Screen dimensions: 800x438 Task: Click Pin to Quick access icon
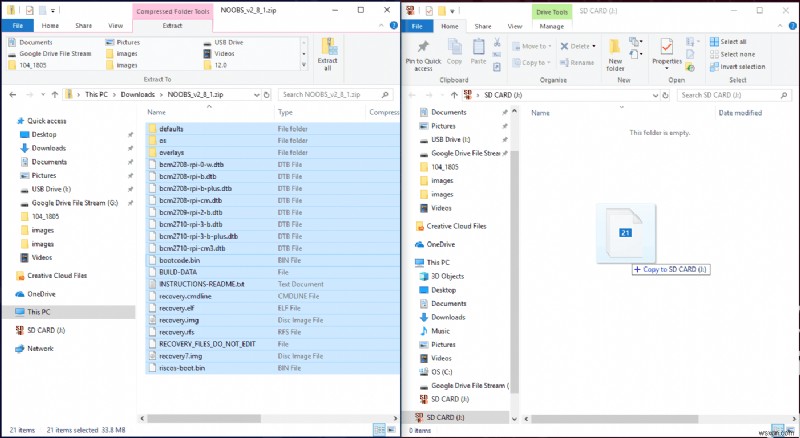(x=423, y=55)
